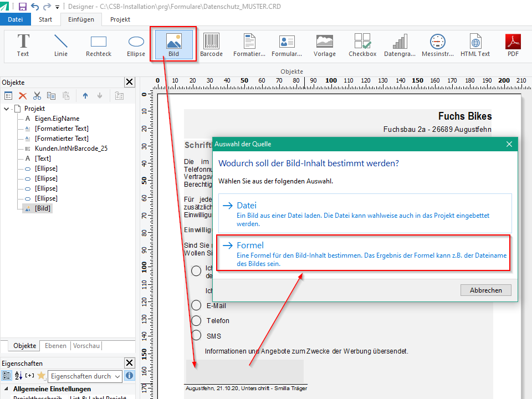The image size is (532, 399).
Task: Close the Objekte panel
Action: pos(130,82)
